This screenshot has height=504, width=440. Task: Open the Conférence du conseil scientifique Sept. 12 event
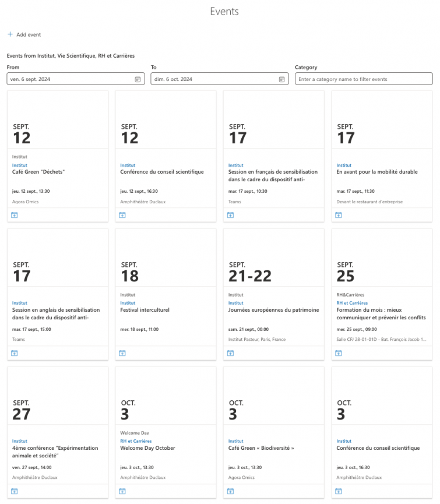tap(162, 172)
